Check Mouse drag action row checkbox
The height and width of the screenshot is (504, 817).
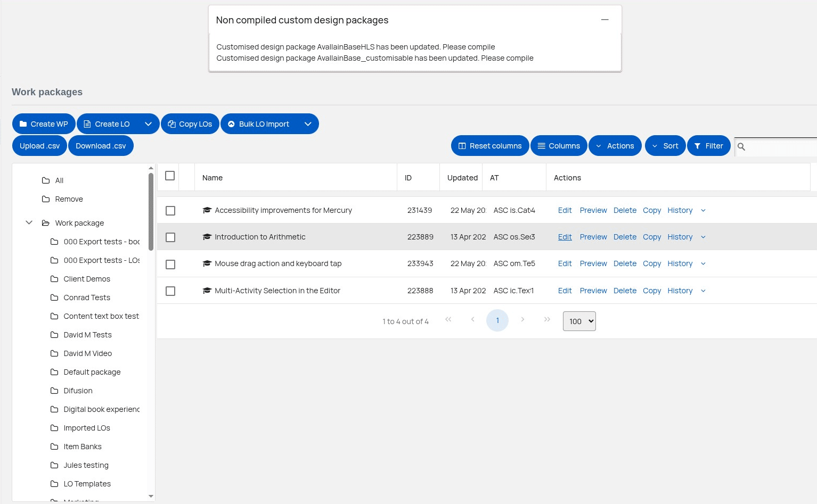(170, 265)
